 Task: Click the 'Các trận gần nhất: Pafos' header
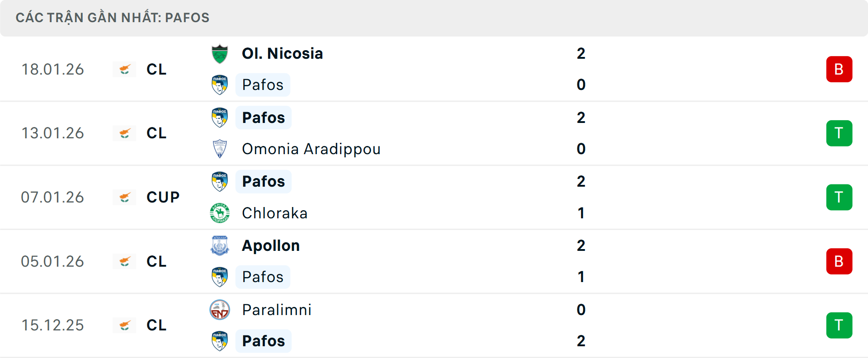pos(113,18)
